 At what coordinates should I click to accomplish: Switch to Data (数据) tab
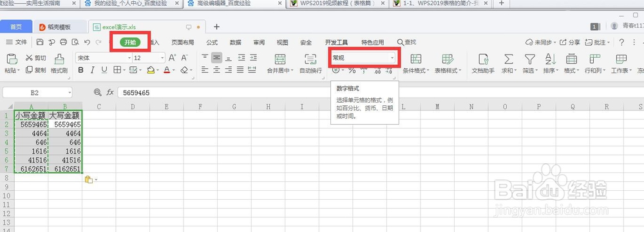(235, 42)
